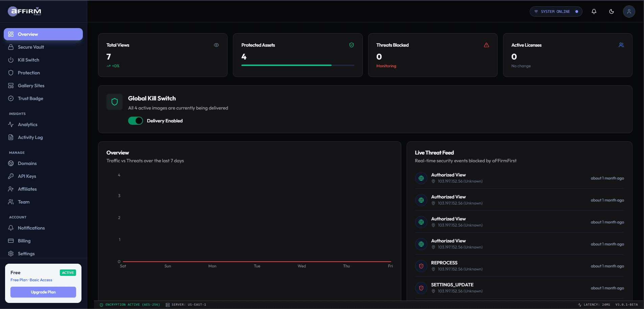Open Gallery Sites from the sidebar
Screen dimensions: 644x309
[x=32, y=86]
